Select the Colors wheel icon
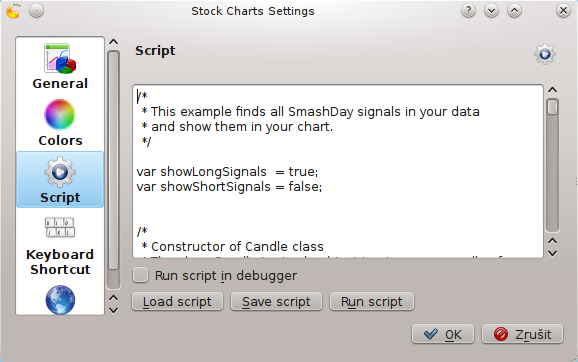578x362 pixels. [x=60, y=114]
